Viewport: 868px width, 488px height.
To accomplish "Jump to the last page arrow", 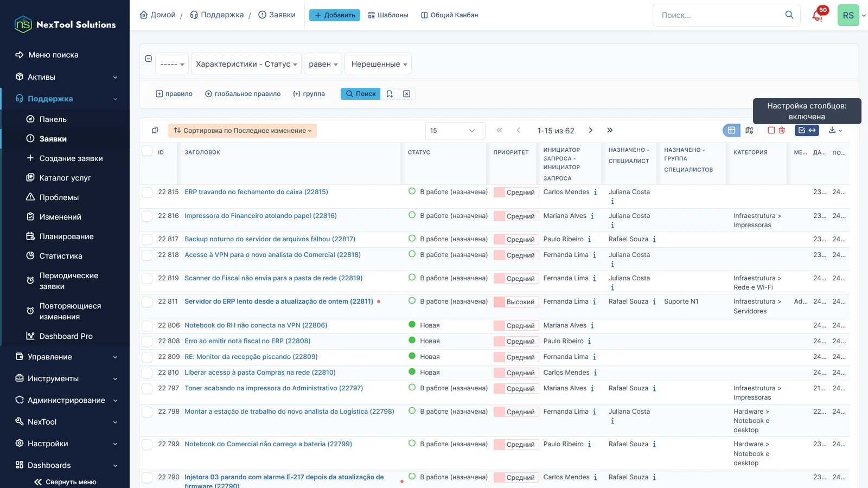I will coord(610,130).
